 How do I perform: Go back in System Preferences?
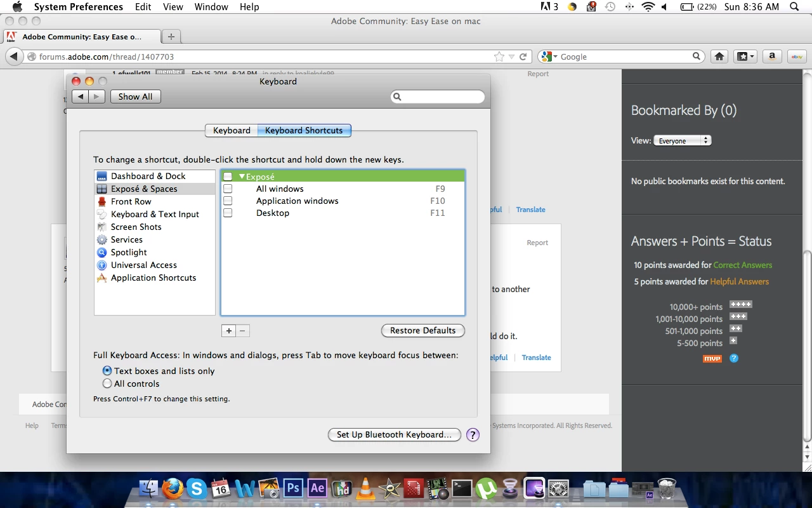80,97
